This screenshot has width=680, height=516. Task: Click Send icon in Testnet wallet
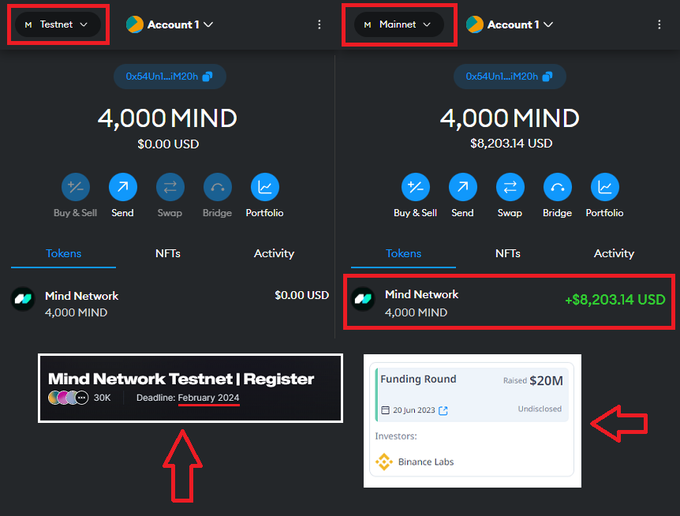123,187
